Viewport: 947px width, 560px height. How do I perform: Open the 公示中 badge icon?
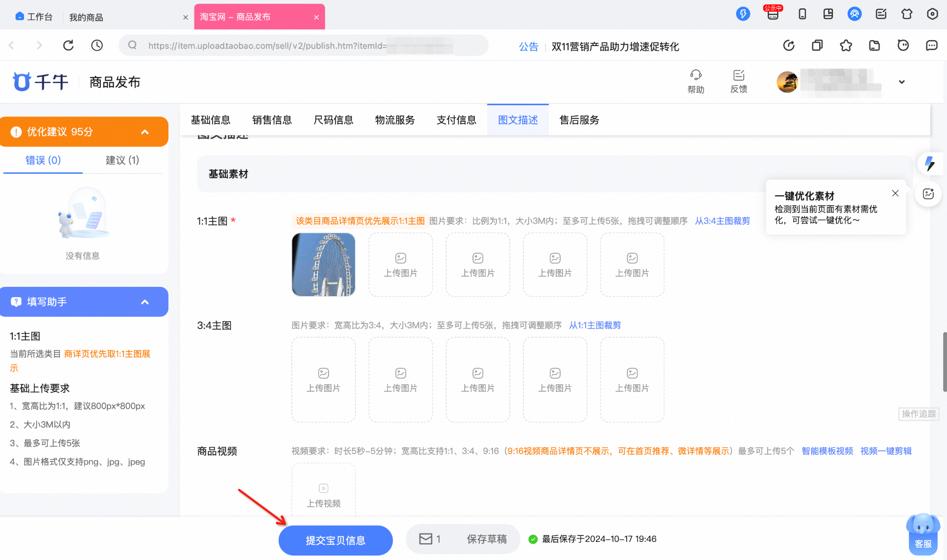[773, 13]
